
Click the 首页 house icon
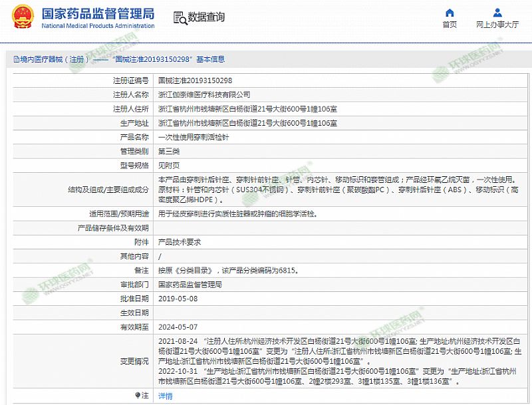(x=450, y=13)
